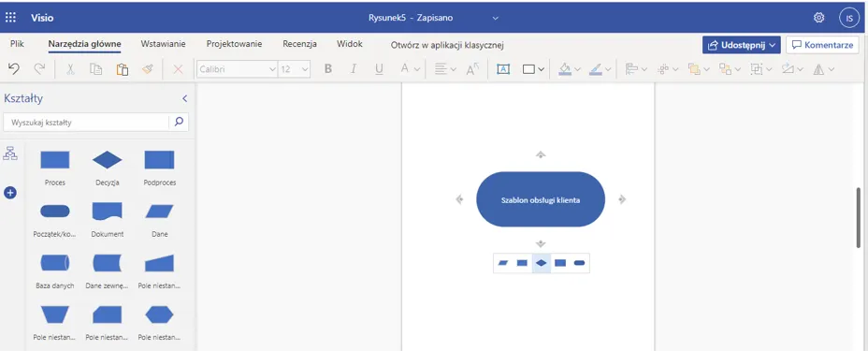Increase font size with the A caret icon
This screenshot has height=351, width=868.
pyautogui.click(x=472, y=68)
